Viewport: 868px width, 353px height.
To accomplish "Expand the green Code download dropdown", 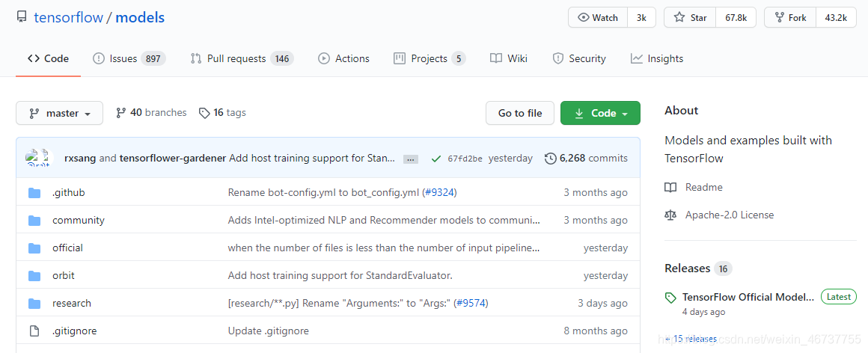I will click(601, 113).
